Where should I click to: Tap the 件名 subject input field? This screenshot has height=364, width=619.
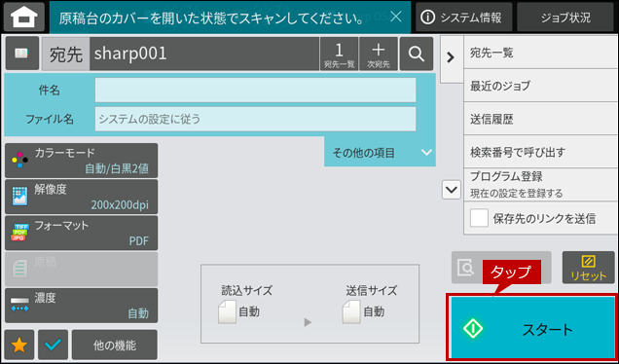[255, 90]
